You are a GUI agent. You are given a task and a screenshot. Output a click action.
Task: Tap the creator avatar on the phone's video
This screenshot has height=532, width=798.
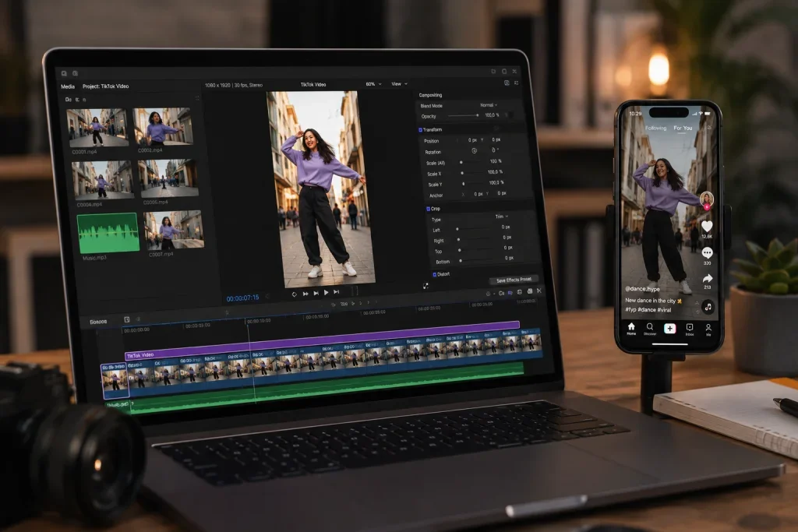click(706, 199)
